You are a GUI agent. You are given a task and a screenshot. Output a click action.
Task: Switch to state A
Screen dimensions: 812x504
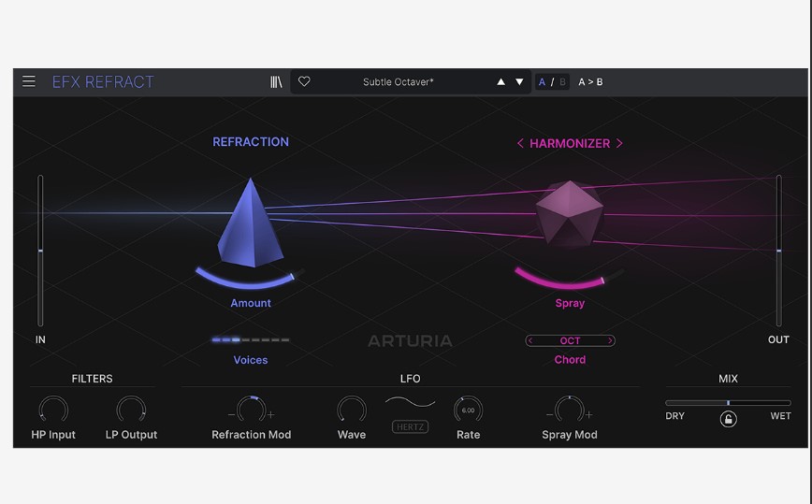542,81
